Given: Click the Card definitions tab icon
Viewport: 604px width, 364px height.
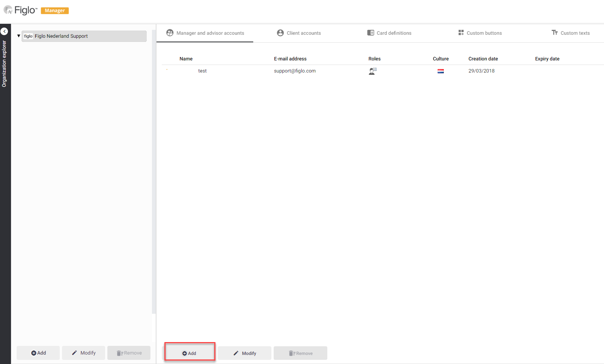Looking at the screenshot, I should 370,33.
